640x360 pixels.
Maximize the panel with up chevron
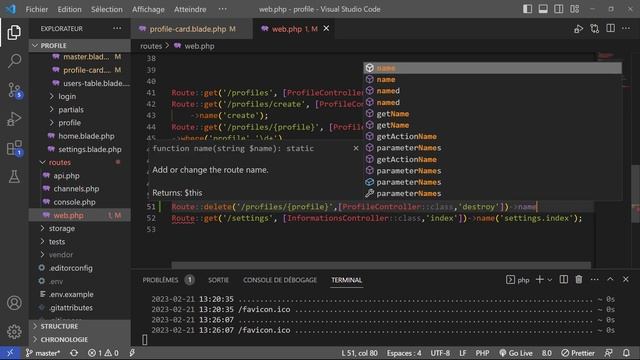[x=610, y=280]
